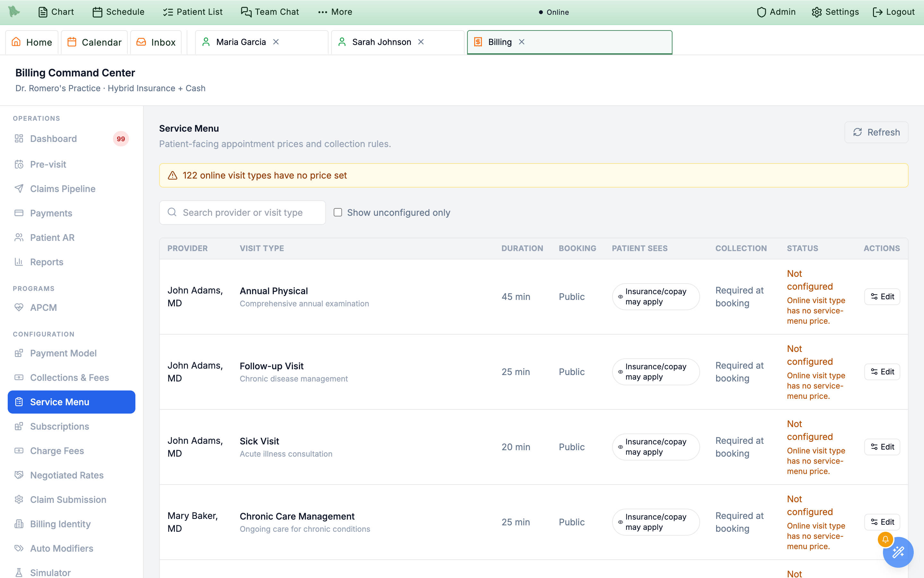Viewport: 924px width, 578px height.
Task: Open Subscriptions
Action: tap(72, 427)
